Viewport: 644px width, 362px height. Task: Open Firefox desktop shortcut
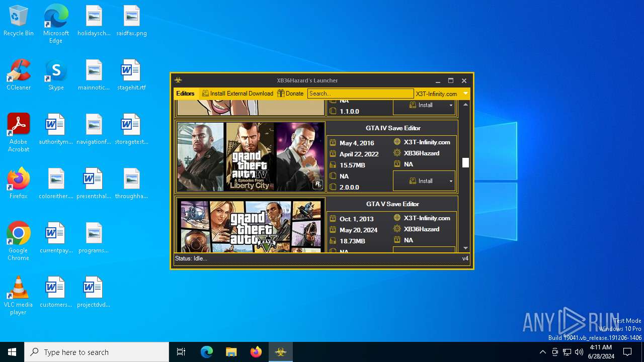pos(19,184)
